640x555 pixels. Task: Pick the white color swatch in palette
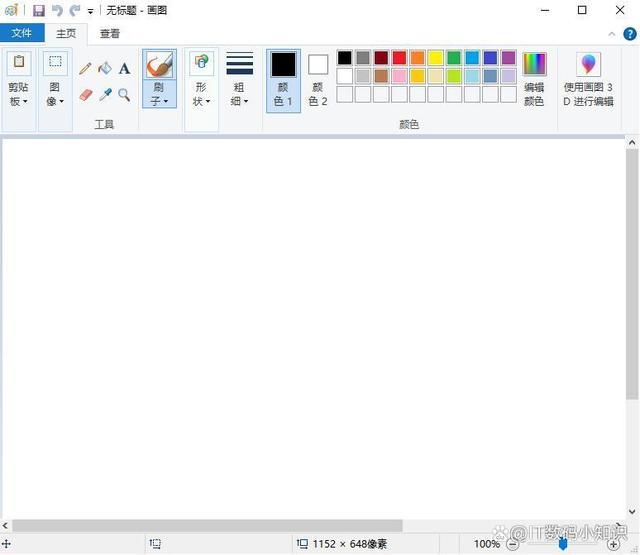point(344,76)
